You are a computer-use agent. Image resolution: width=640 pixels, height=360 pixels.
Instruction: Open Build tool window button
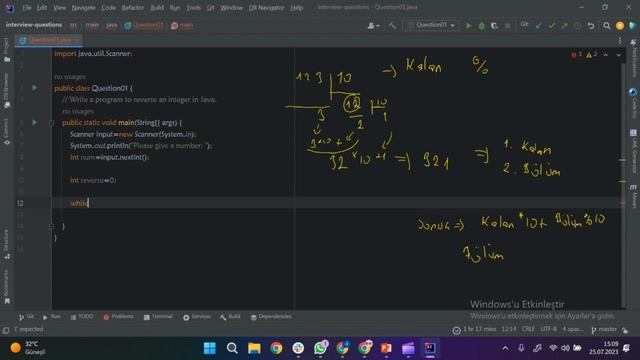coord(230,317)
